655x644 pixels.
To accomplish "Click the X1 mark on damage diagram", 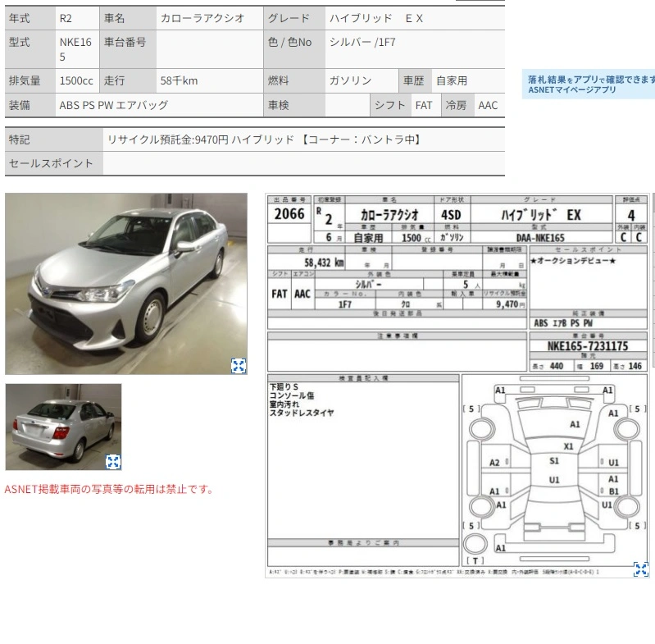I will click(x=568, y=446).
